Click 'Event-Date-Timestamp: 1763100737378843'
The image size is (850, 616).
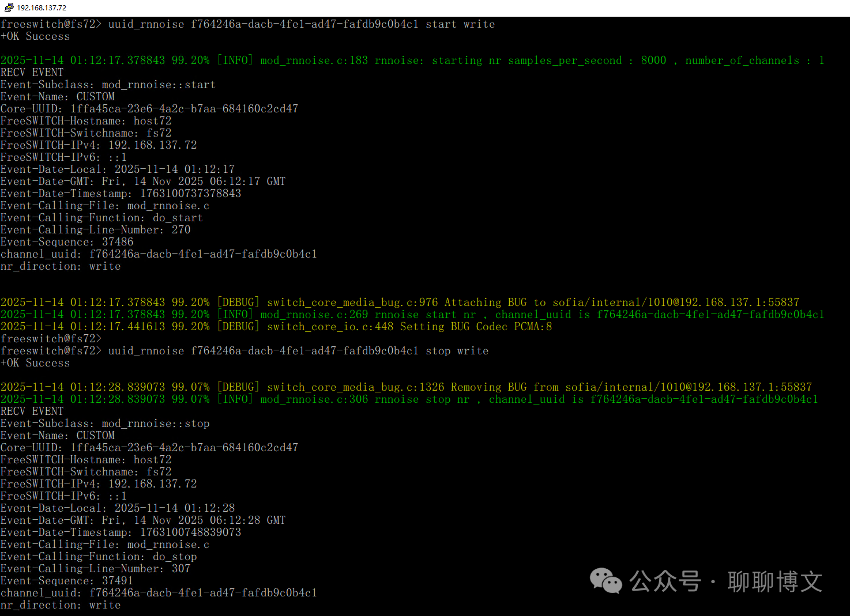point(121,194)
